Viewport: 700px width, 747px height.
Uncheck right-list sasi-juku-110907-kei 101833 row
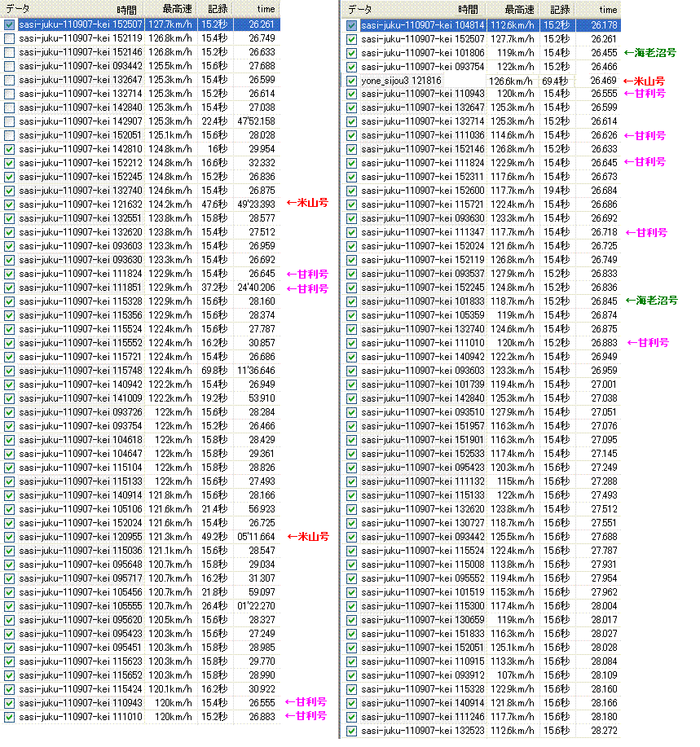(352, 301)
